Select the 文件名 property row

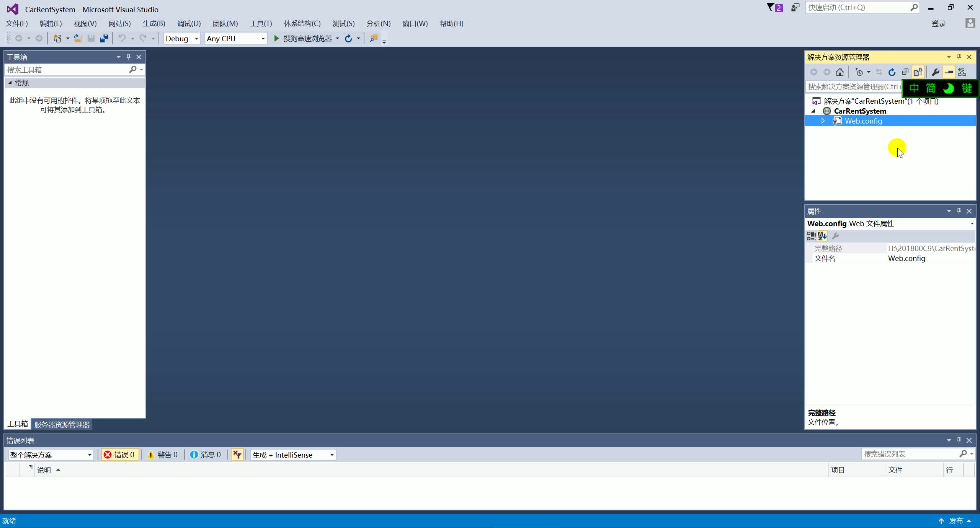click(890, 258)
